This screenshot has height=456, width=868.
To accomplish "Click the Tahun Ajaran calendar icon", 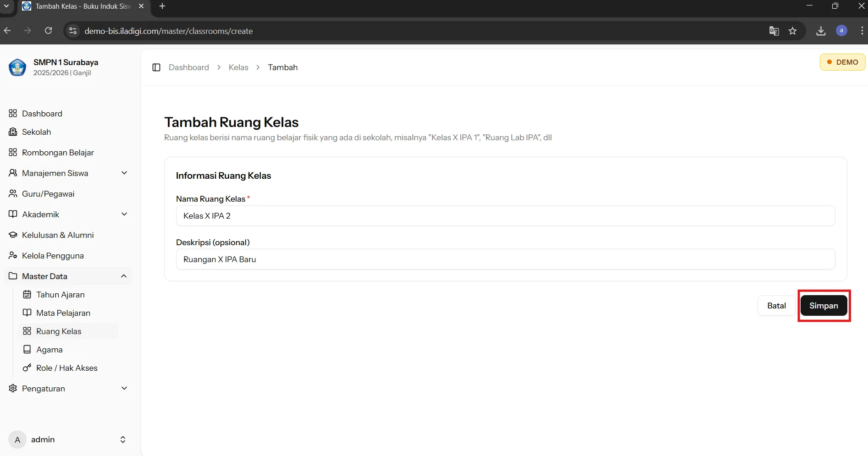I will point(27,294).
